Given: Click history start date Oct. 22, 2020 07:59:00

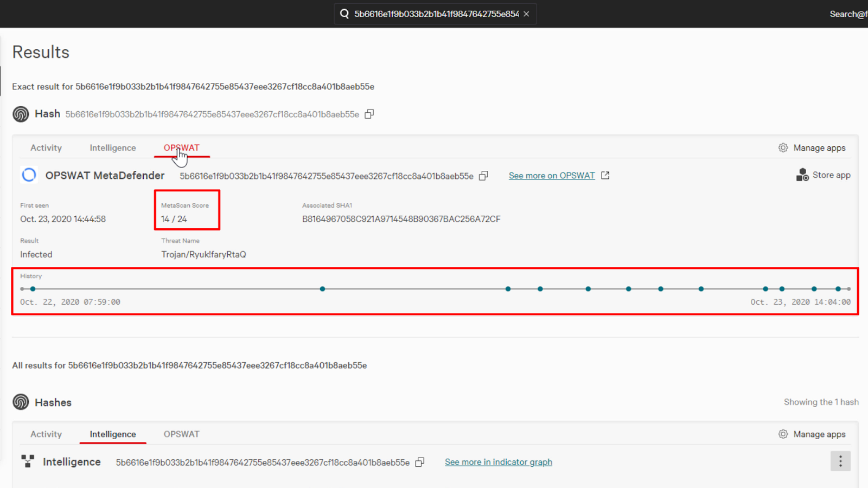Looking at the screenshot, I should click(70, 302).
